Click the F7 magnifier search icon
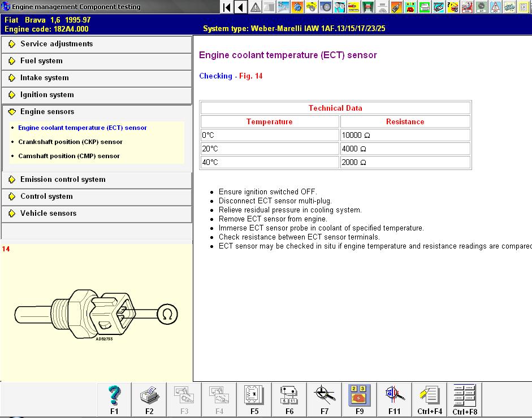Image resolution: width=532 pixels, height=418 pixels. [x=325, y=399]
